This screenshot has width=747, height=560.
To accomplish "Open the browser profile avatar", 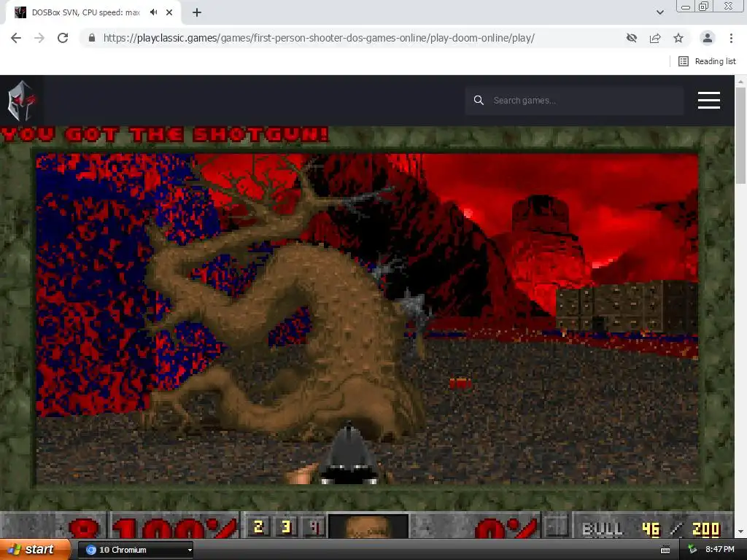I will tap(708, 38).
